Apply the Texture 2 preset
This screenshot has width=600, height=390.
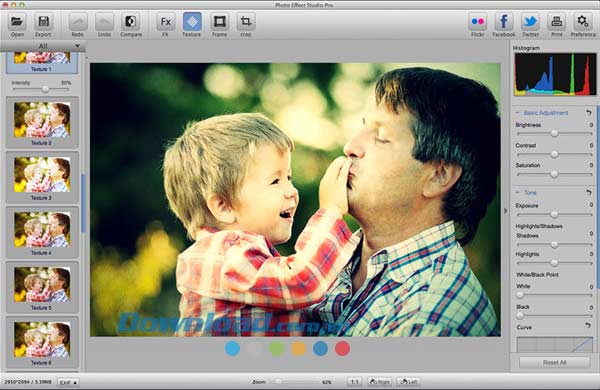pyautogui.click(x=42, y=122)
